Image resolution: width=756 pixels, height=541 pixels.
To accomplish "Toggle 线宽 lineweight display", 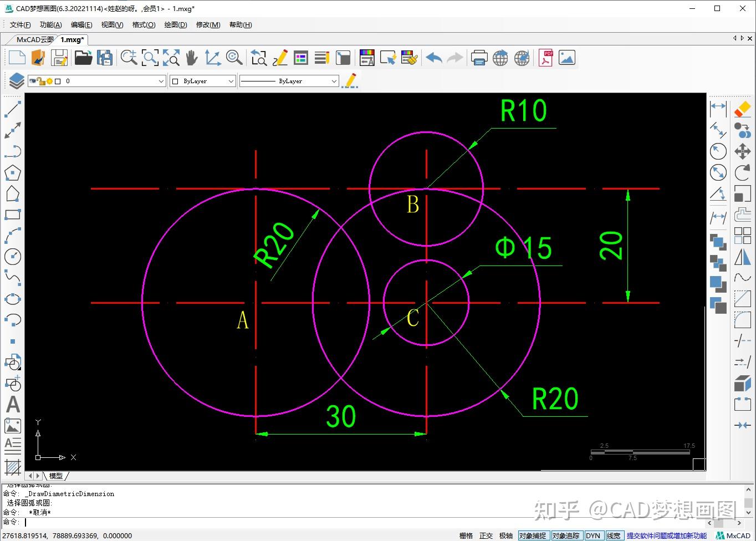I will click(x=614, y=535).
